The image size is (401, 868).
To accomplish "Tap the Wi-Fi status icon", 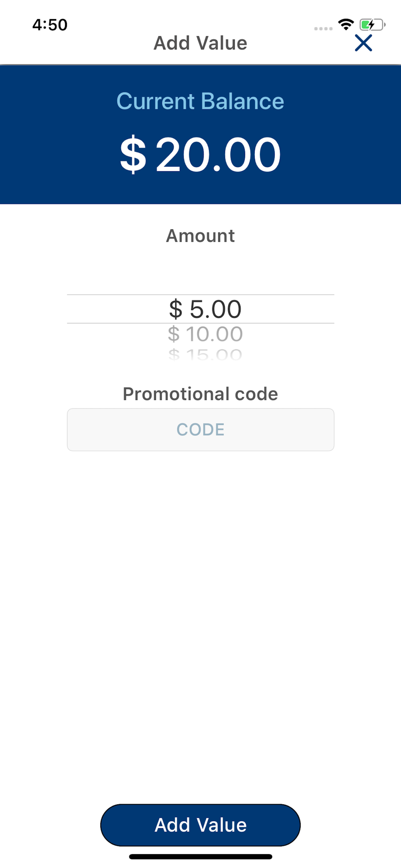I will [x=346, y=24].
